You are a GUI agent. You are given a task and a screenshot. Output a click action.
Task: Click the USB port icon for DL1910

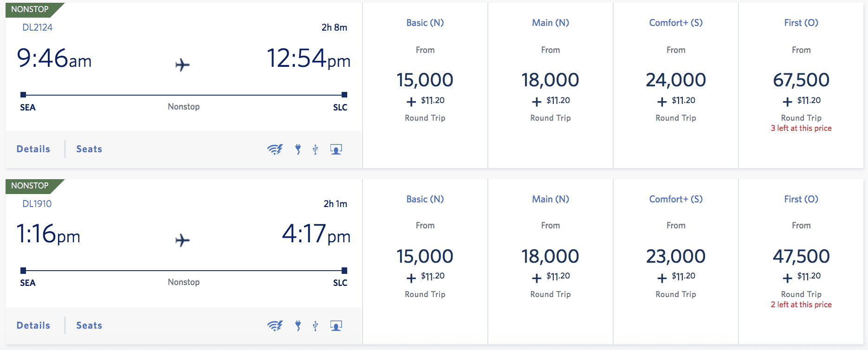click(315, 325)
